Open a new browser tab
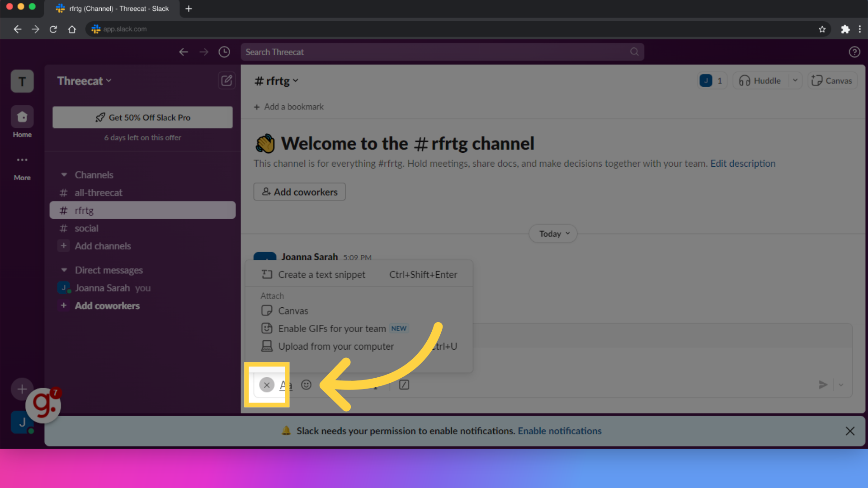868x488 pixels. [189, 9]
